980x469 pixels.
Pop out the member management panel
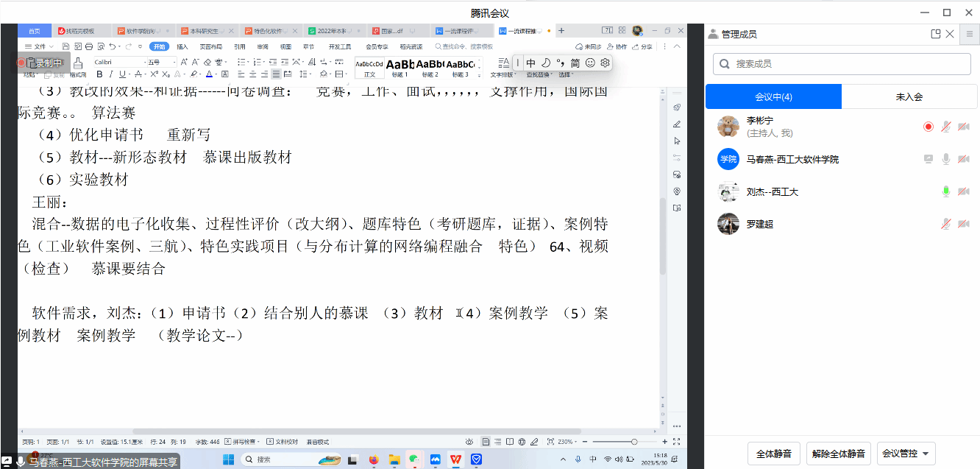(x=935, y=34)
